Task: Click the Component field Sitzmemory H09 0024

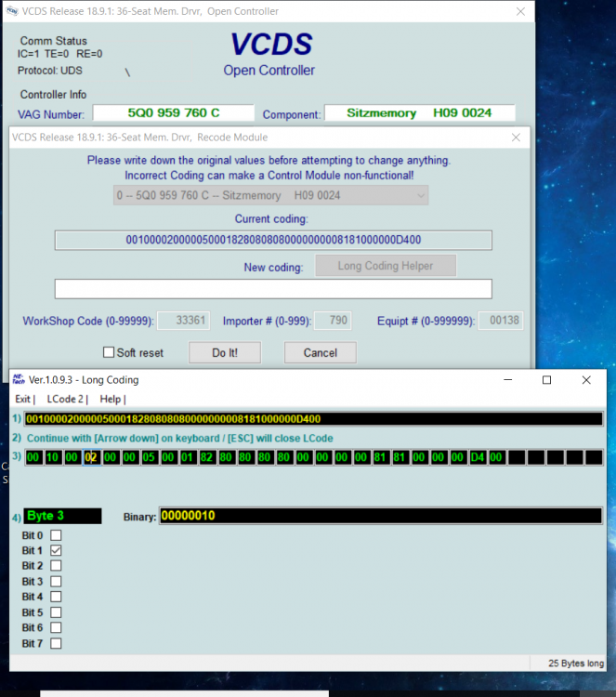Action: point(420,112)
